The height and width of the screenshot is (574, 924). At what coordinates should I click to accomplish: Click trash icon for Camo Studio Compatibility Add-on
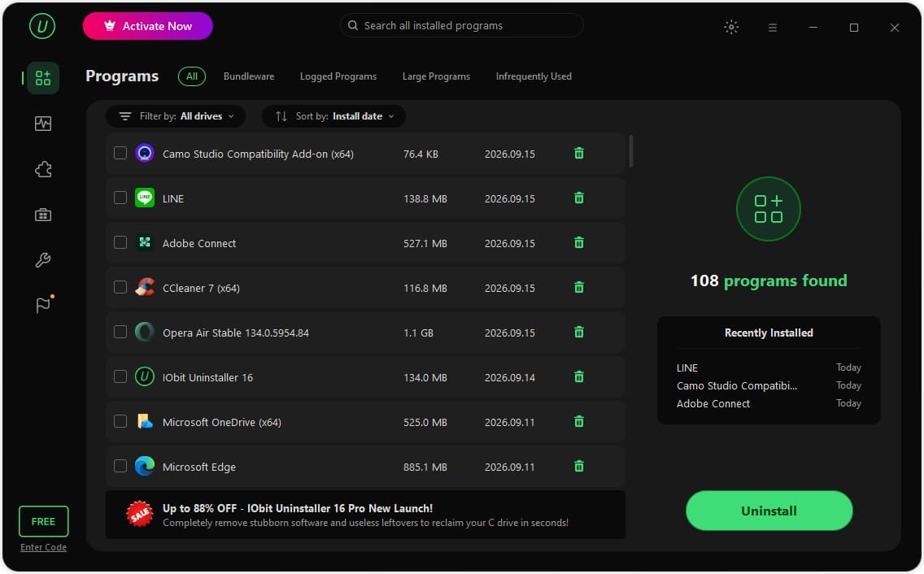click(x=579, y=153)
